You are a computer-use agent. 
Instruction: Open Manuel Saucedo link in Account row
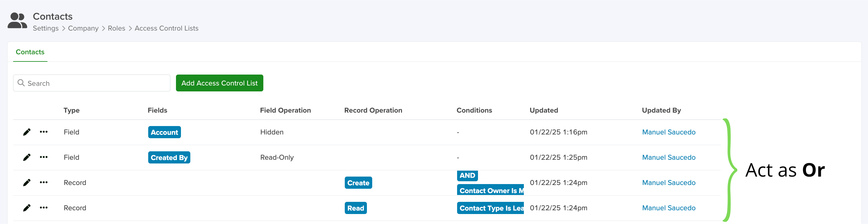click(x=669, y=132)
